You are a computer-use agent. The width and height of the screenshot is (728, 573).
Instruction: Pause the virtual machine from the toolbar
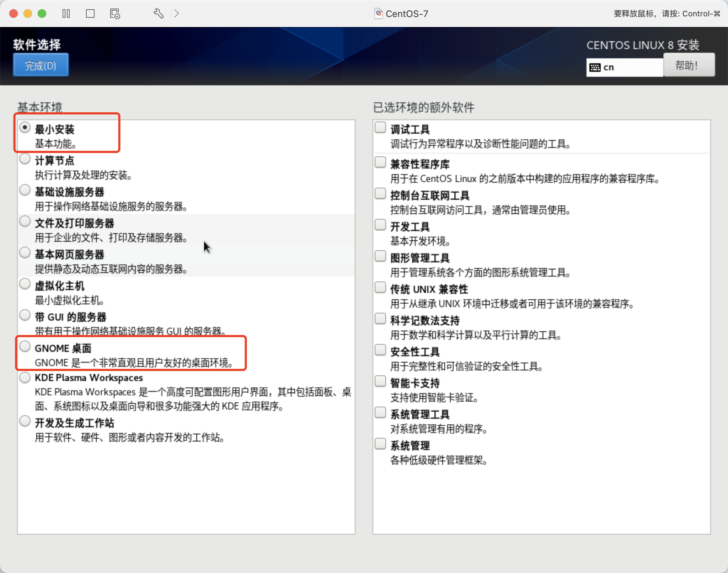pos(66,14)
